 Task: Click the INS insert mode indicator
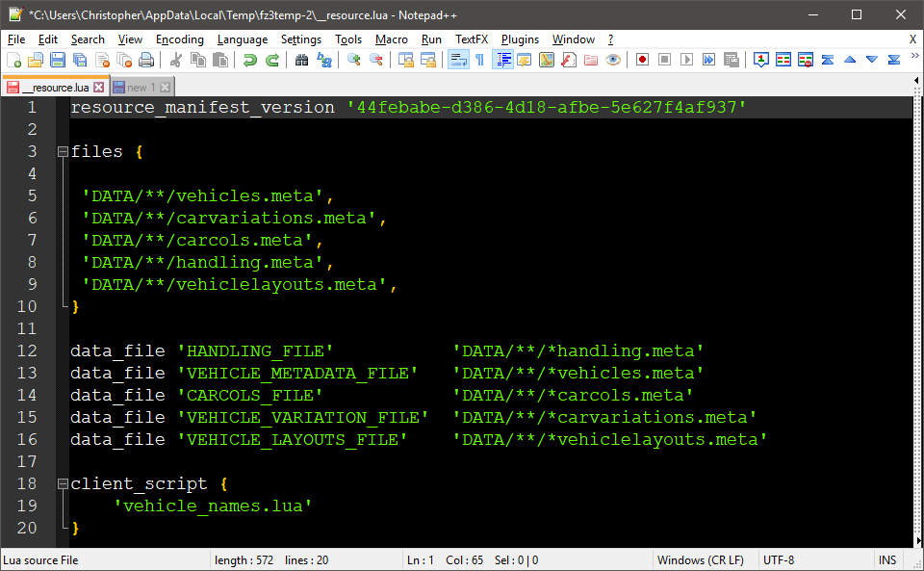coord(886,559)
